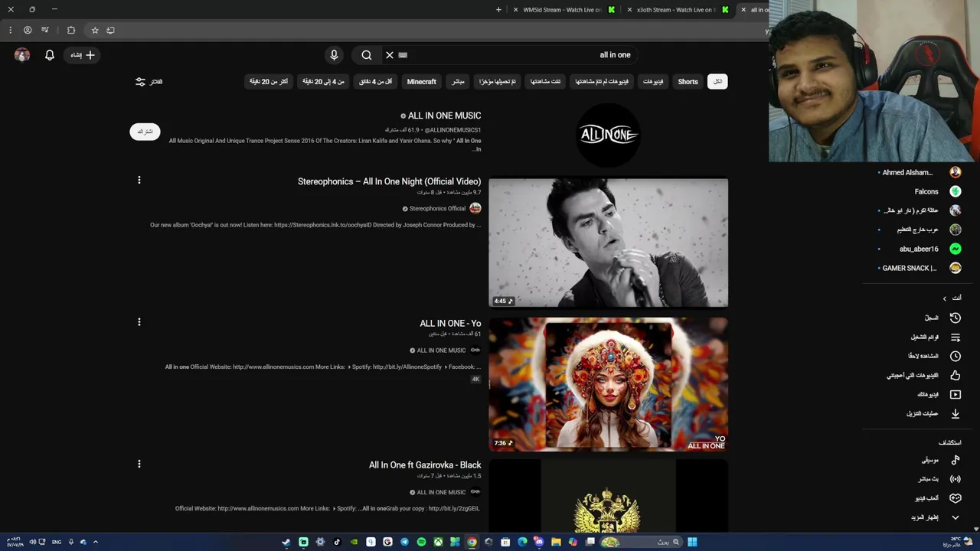This screenshot has width=980, height=551.
Task: Open ALL IN ONE Yo video thumbnail
Action: (609, 384)
